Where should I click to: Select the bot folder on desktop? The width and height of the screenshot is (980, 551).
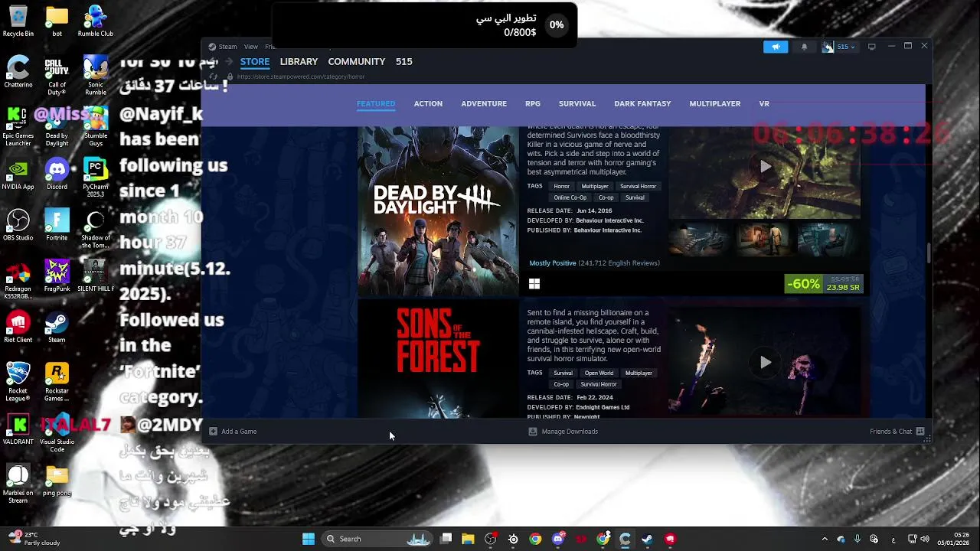[x=57, y=21]
